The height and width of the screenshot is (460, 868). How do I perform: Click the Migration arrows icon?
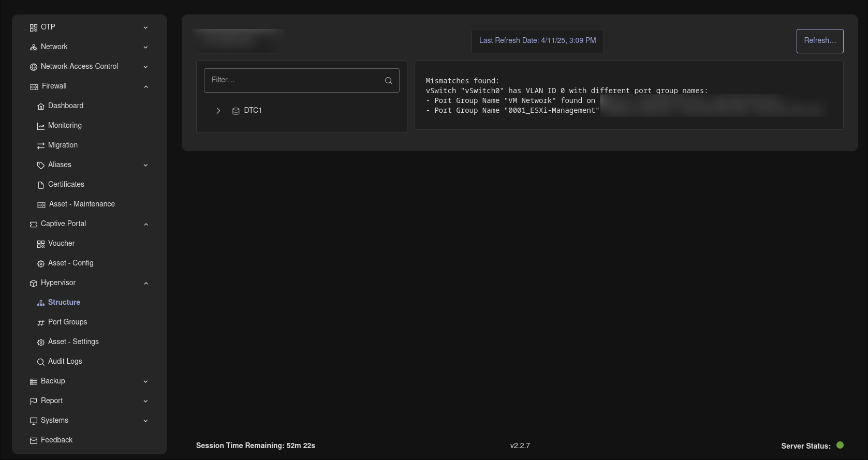pyautogui.click(x=41, y=145)
